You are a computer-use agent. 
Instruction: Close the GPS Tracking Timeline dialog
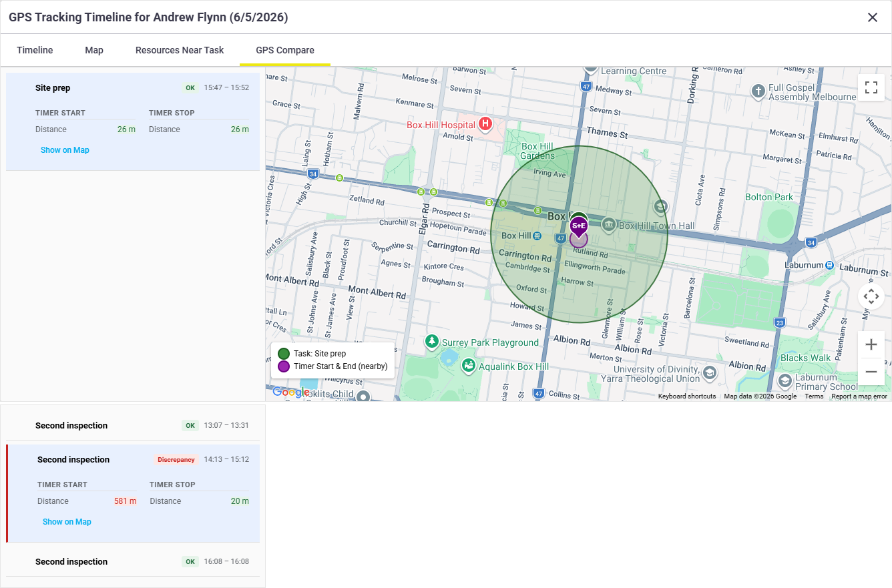[873, 17]
